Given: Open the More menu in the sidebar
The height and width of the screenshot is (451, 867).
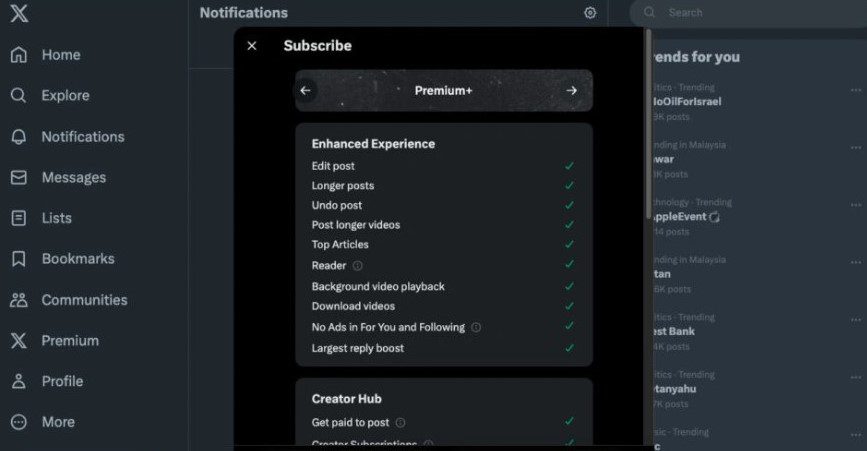Looking at the screenshot, I should [43, 422].
